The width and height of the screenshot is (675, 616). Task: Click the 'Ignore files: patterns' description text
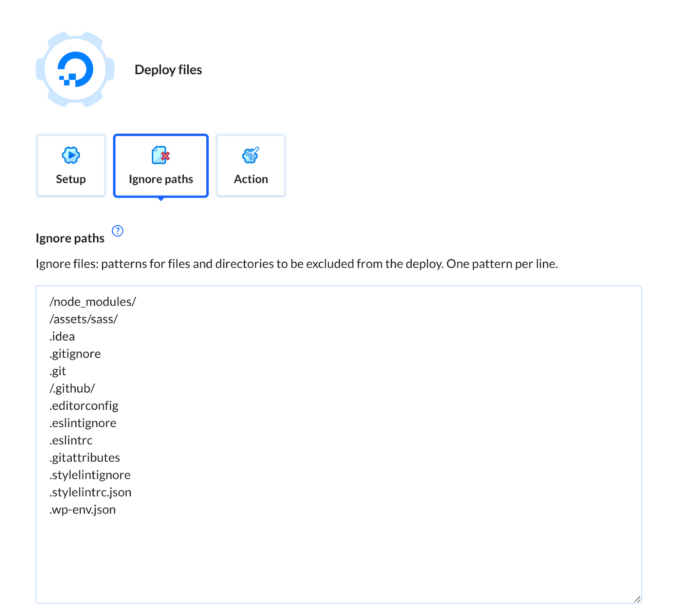pos(297,264)
